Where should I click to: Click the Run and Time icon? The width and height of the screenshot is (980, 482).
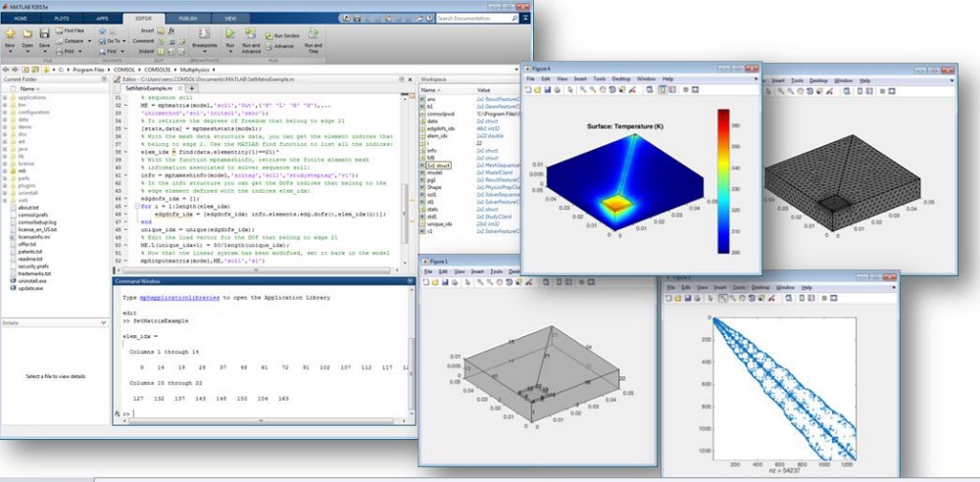pos(314,32)
